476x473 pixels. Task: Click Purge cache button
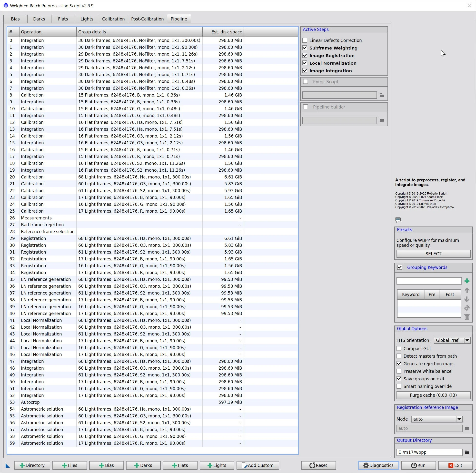pos(433,395)
